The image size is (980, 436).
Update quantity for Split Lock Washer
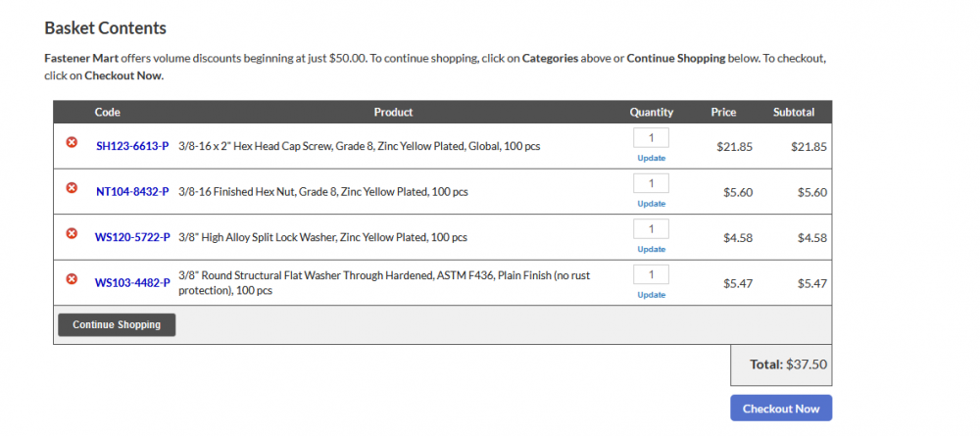[651, 249]
